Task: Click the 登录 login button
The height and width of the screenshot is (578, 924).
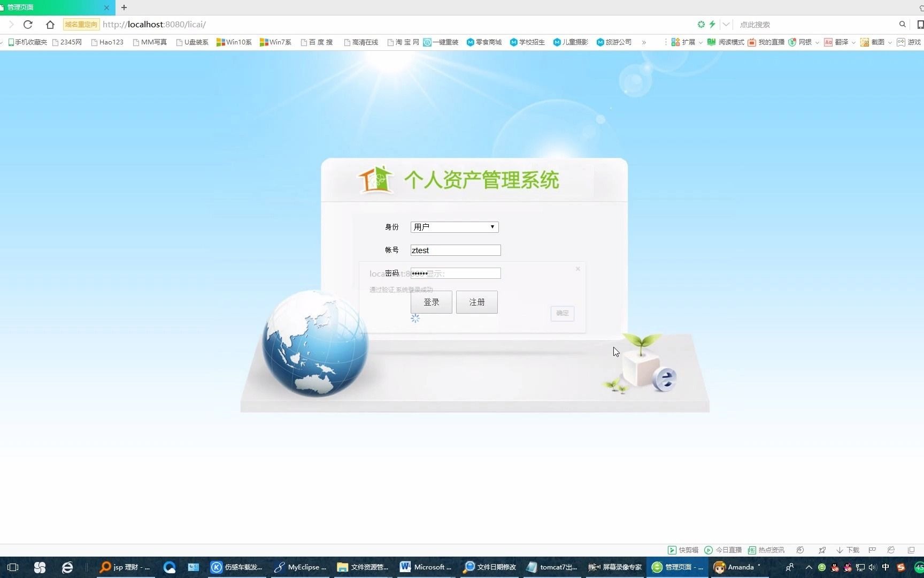Action: [x=431, y=302]
